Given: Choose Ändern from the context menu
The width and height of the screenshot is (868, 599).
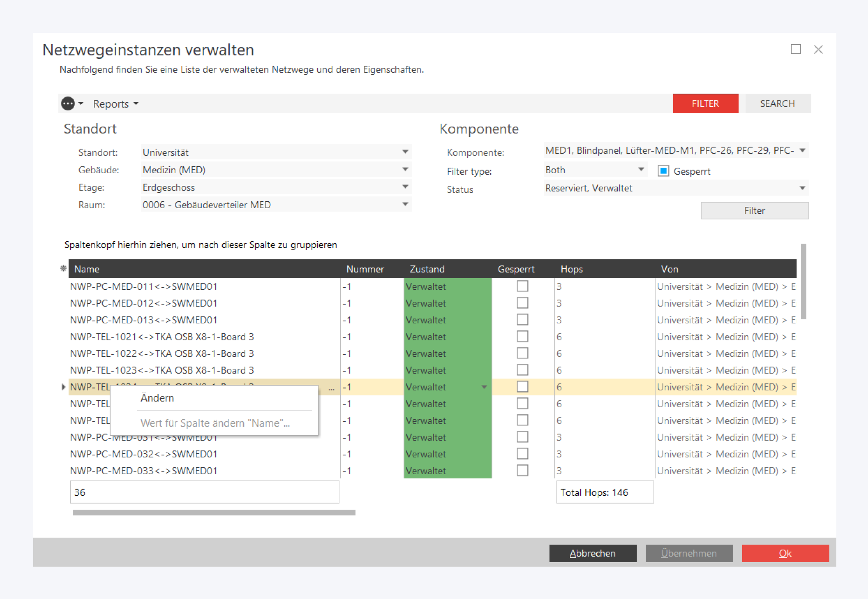Looking at the screenshot, I should (157, 398).
